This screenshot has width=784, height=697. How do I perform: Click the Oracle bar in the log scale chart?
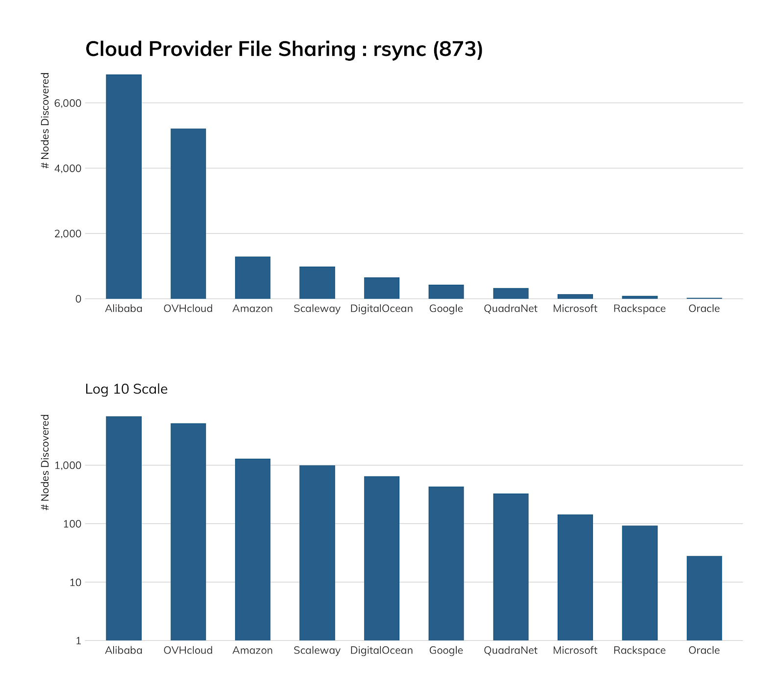click(x=704, y=598)
